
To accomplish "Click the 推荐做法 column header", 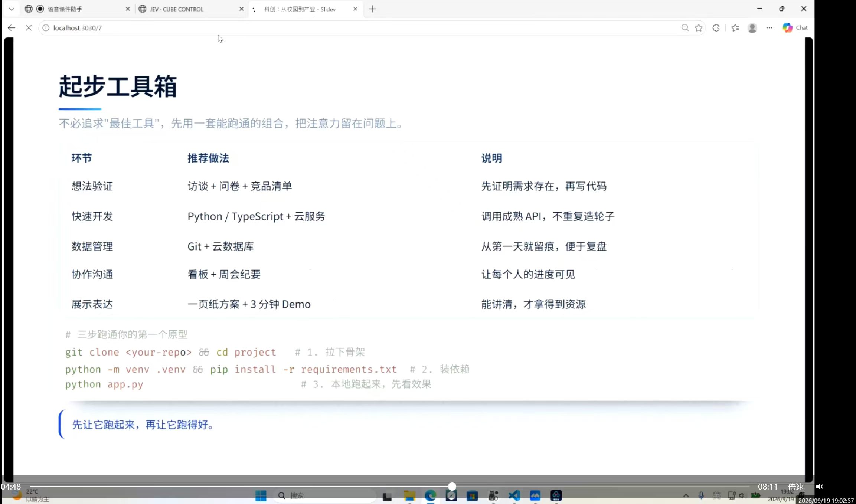I will [208, 158].
